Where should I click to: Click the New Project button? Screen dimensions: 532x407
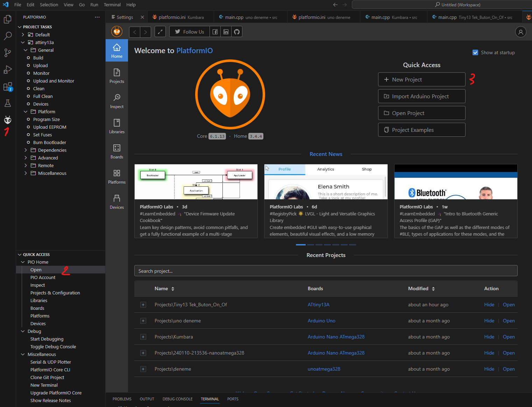[421, 79]
